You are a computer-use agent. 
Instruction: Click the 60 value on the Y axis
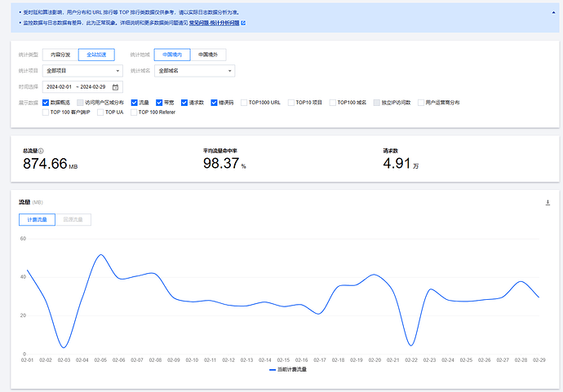[x=23, y=239]
